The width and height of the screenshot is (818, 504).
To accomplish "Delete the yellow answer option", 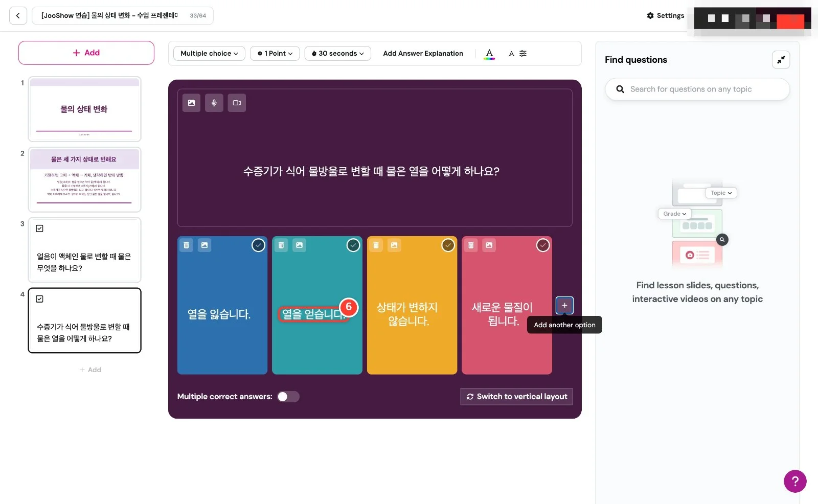I will tap(376, 245).
